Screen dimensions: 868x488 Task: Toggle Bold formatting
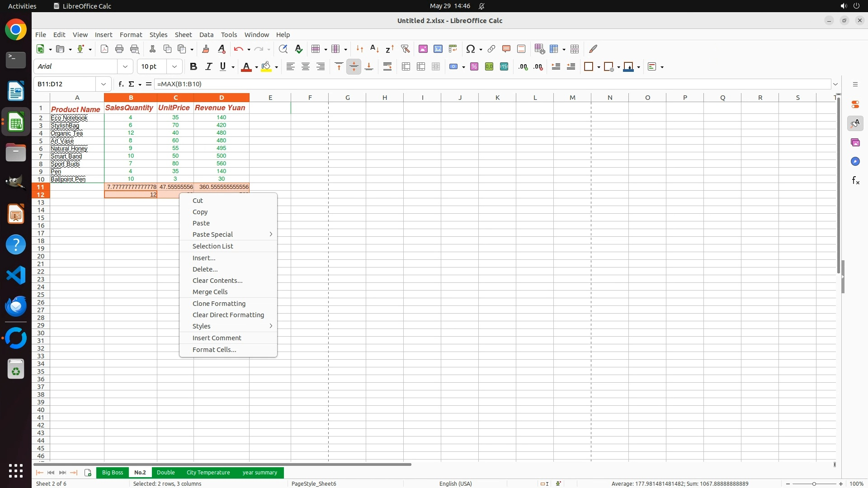(x=193, y=66)
